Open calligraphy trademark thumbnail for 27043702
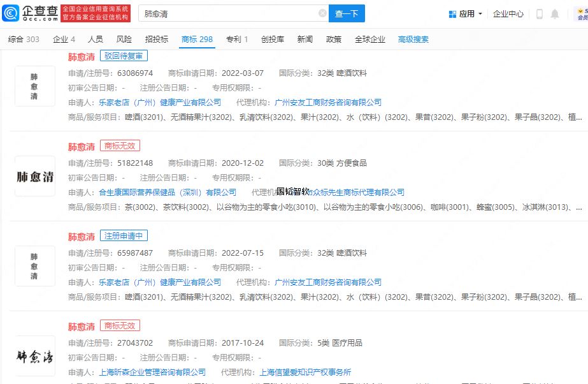The width and height of the screenshot is (588, 384). tap(35, 356)
